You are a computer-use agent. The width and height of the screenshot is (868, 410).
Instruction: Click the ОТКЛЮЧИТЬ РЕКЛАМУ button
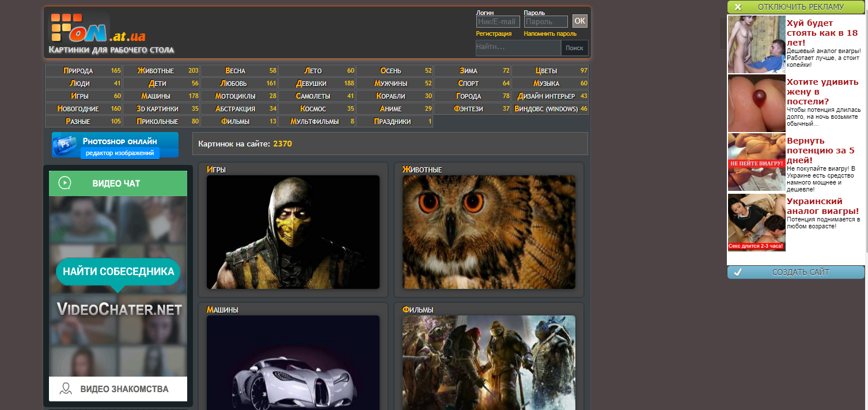click(796, 7)
